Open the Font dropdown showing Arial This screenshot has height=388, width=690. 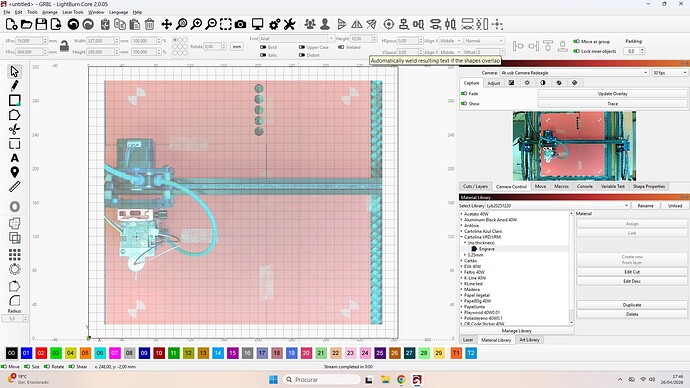tap(296, 39)
